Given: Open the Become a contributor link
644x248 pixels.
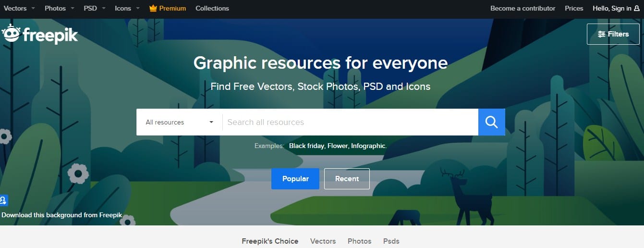Looking at the screenshot, I should 522,8.
